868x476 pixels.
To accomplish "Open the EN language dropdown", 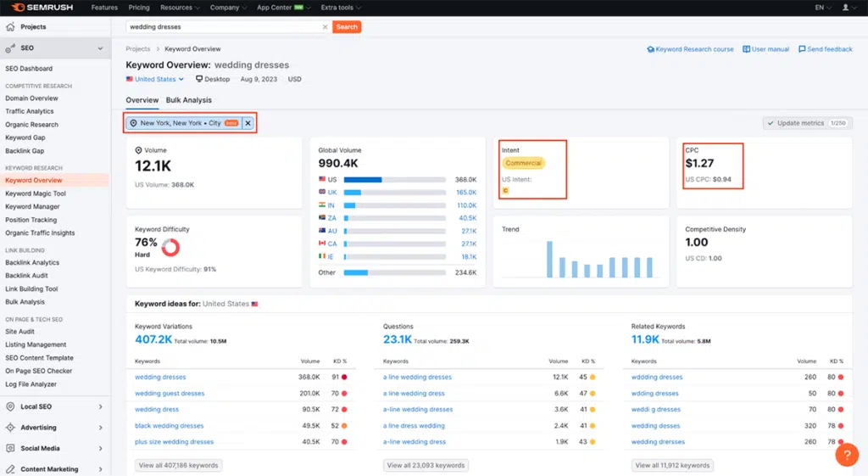I will click(822, 7).
